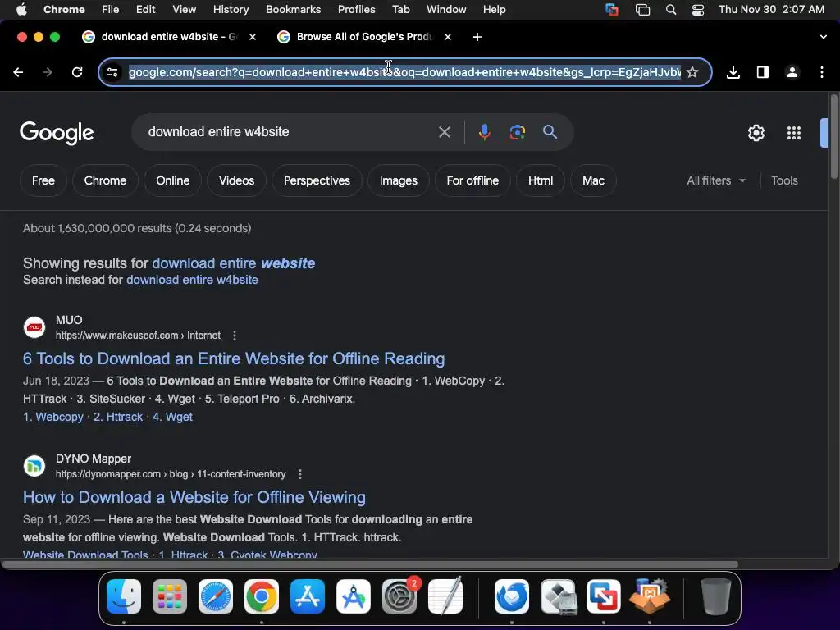
Task: Open Finder from the dock
Action: [x=124, y=596]
